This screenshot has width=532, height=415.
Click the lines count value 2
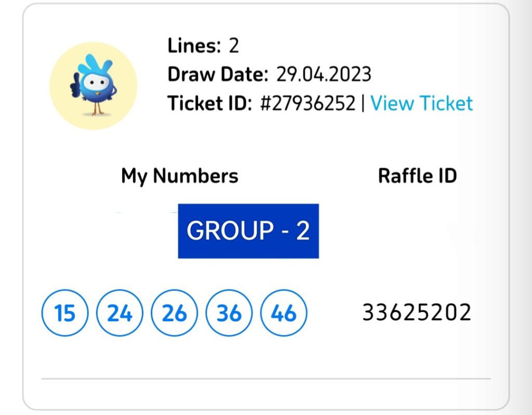pos(234,46)
